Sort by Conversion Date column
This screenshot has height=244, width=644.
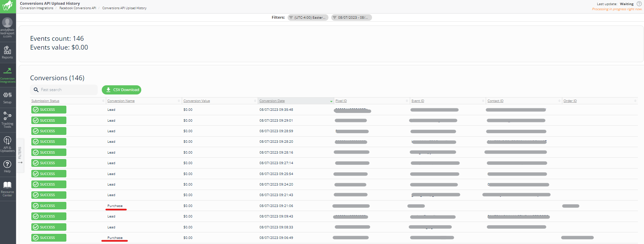point(272,101)
